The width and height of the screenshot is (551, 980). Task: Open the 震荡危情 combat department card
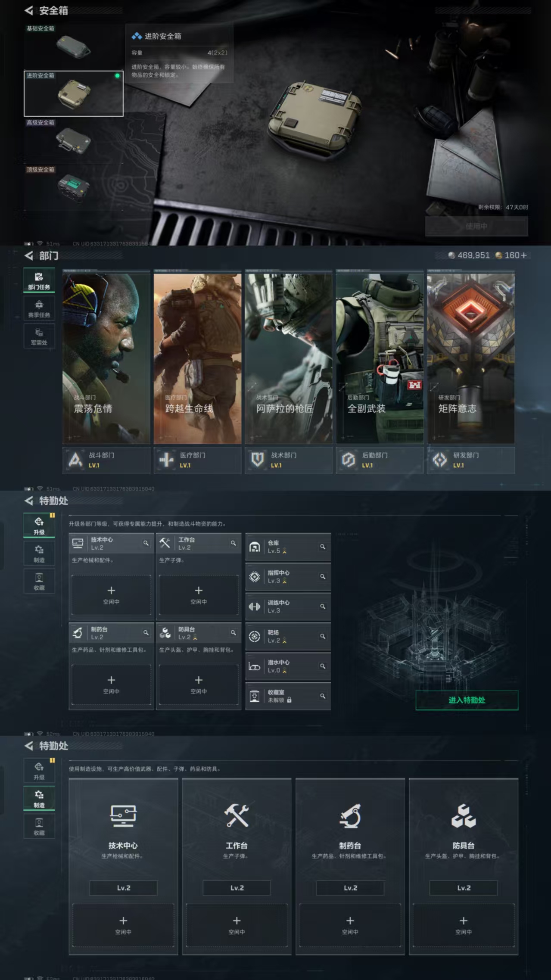coord(106,358)
